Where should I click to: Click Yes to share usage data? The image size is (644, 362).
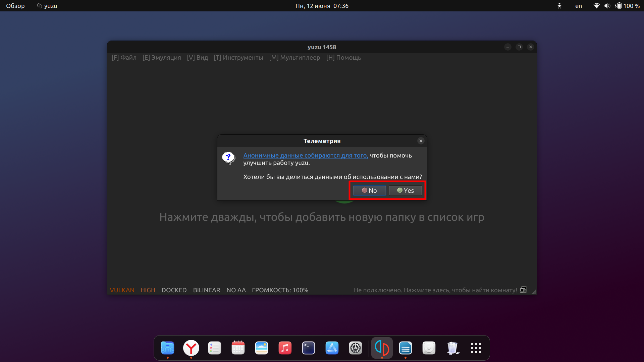405,190
